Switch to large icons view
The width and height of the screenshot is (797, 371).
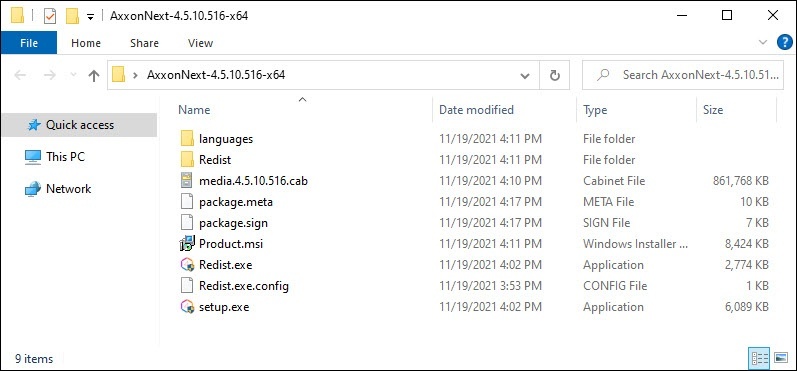[781, 359]
